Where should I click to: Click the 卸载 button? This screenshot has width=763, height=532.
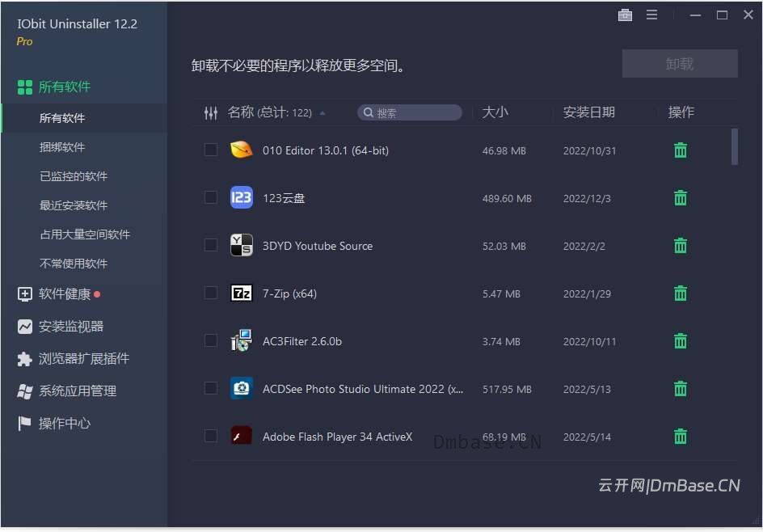tap(680, 63)
